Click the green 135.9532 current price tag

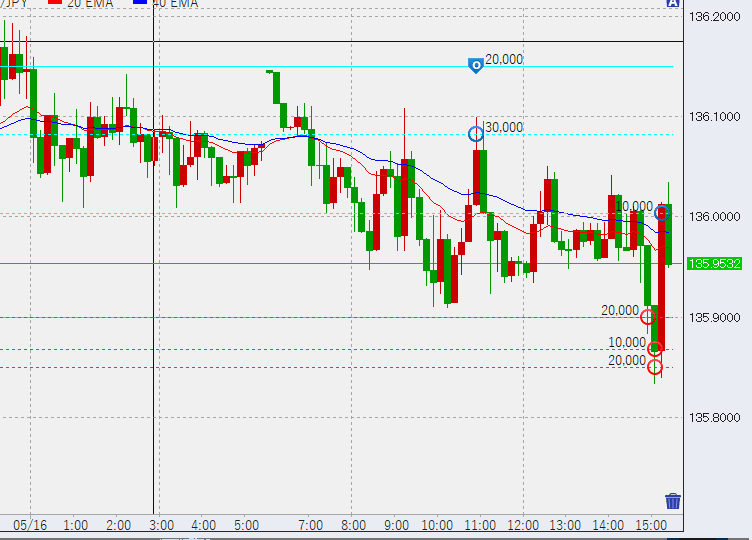coord(715,263)
